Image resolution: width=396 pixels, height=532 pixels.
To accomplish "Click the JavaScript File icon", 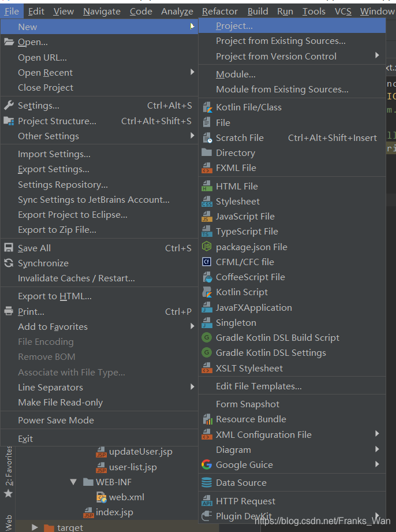I will (207, 217).
